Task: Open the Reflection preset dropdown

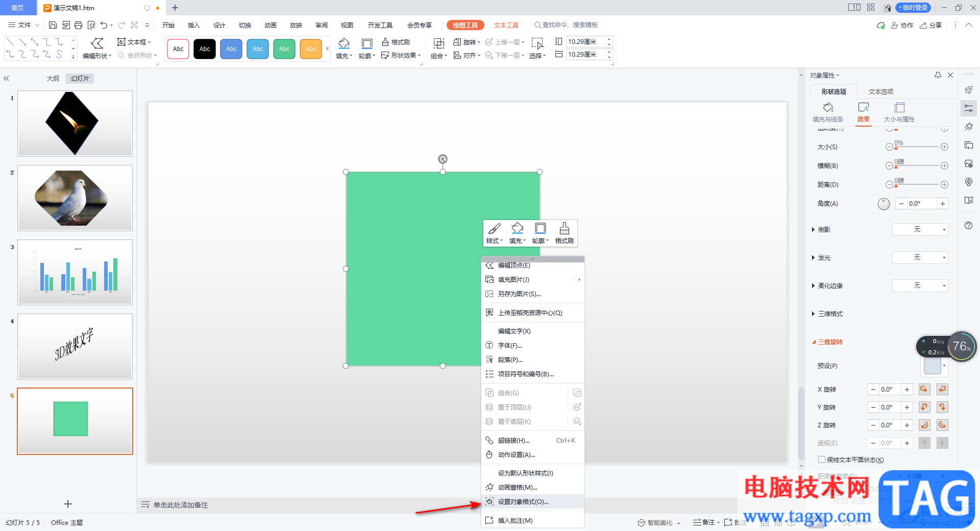Action: 920,229
